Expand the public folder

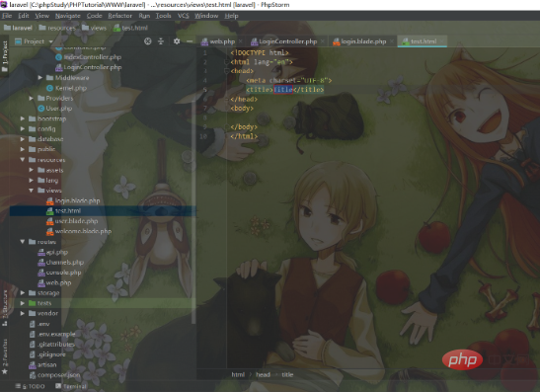click(23, 149)
